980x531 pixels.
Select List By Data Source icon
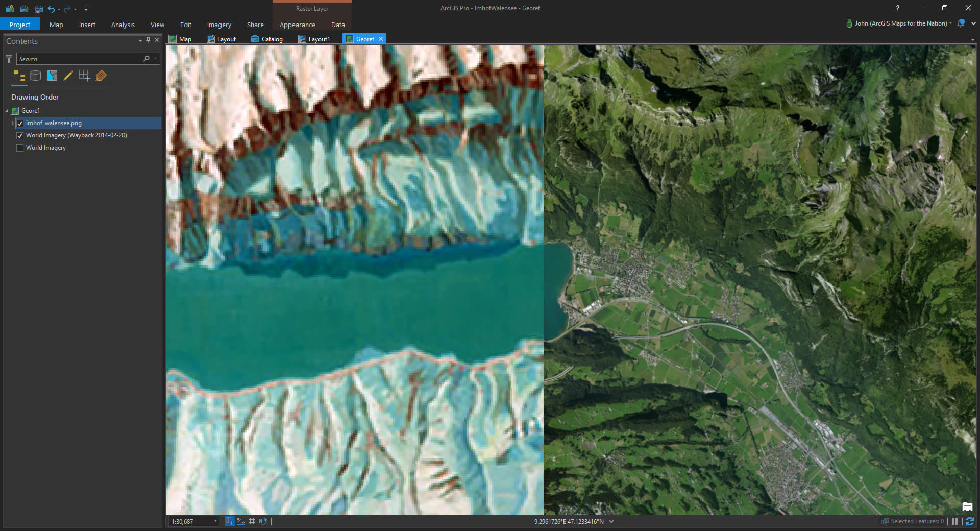tap(36, 76)
